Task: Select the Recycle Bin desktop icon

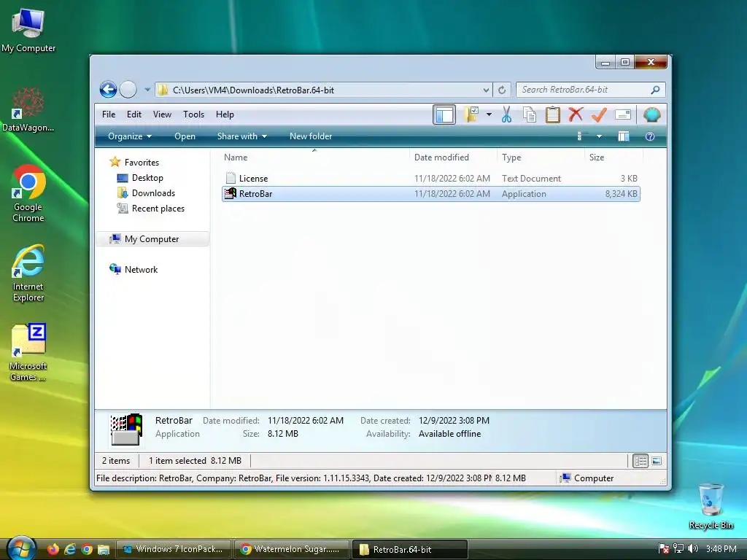Action: point(711,506)
